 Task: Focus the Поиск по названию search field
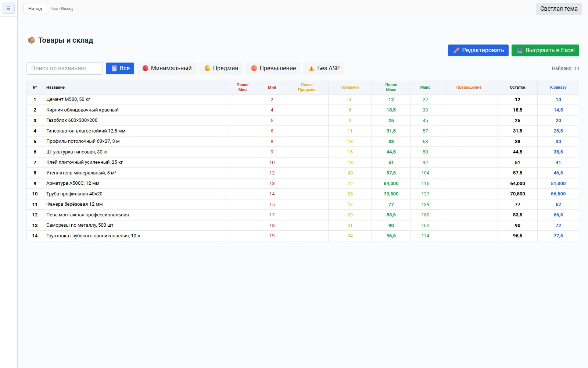coord(65,68)
